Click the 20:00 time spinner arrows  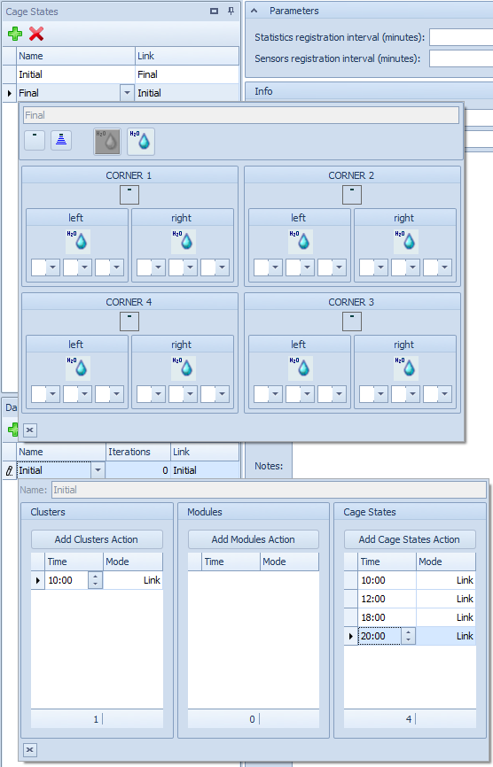click(408, 636)
